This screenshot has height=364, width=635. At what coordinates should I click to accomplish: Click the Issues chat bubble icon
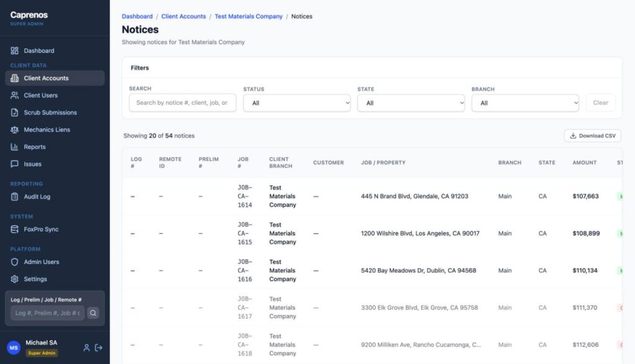point(15,164)
